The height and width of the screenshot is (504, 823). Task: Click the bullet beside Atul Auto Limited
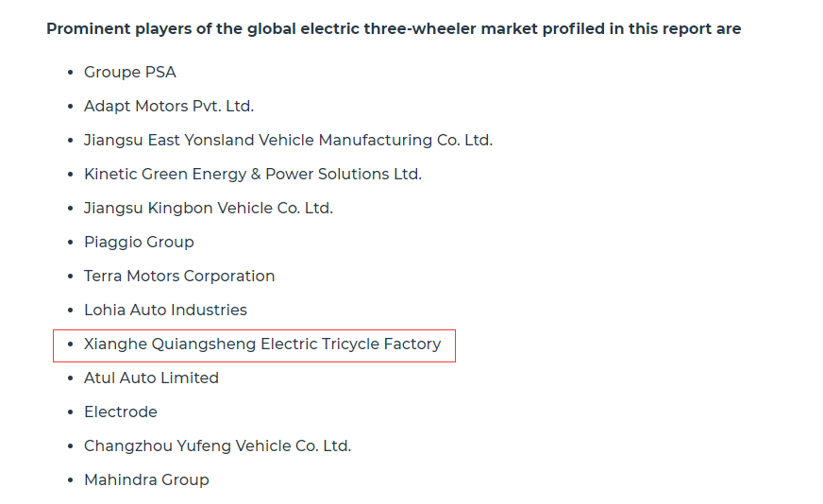(x=71, y=378)
